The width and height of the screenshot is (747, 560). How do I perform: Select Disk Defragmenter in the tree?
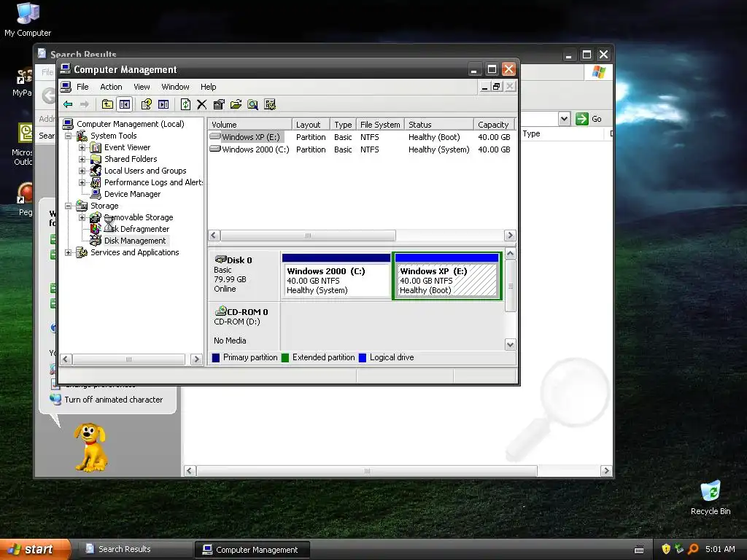coord(136,229)
